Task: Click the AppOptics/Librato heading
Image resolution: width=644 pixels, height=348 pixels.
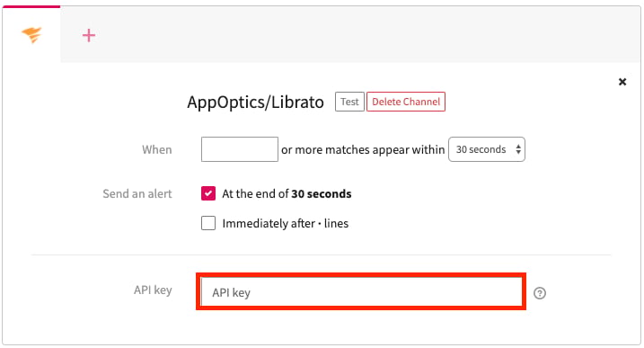Action: point(255,102)
